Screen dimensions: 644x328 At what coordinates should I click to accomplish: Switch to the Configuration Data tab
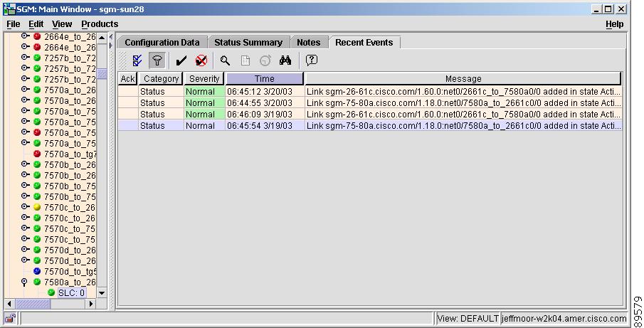pyautogui.click(x=162, y=42)
